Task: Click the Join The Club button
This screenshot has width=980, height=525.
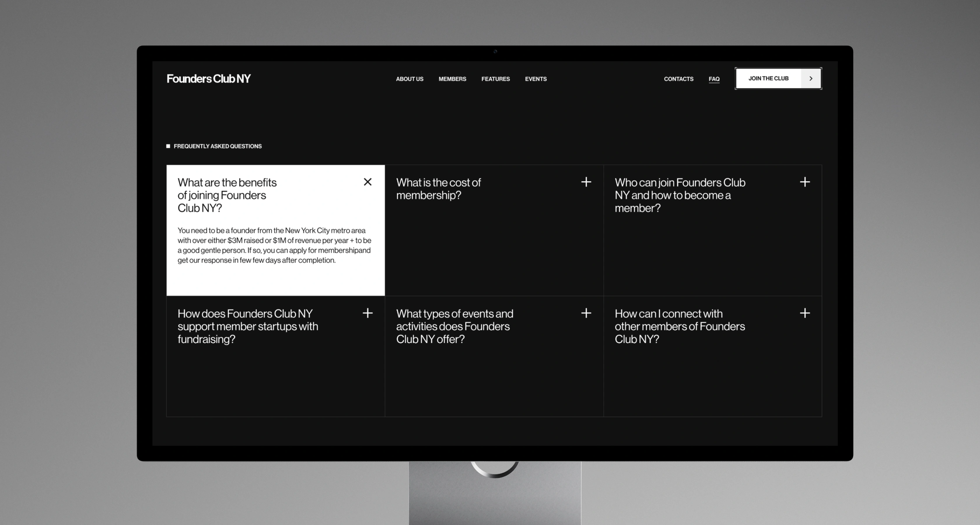Action: (x=778, y=78)
